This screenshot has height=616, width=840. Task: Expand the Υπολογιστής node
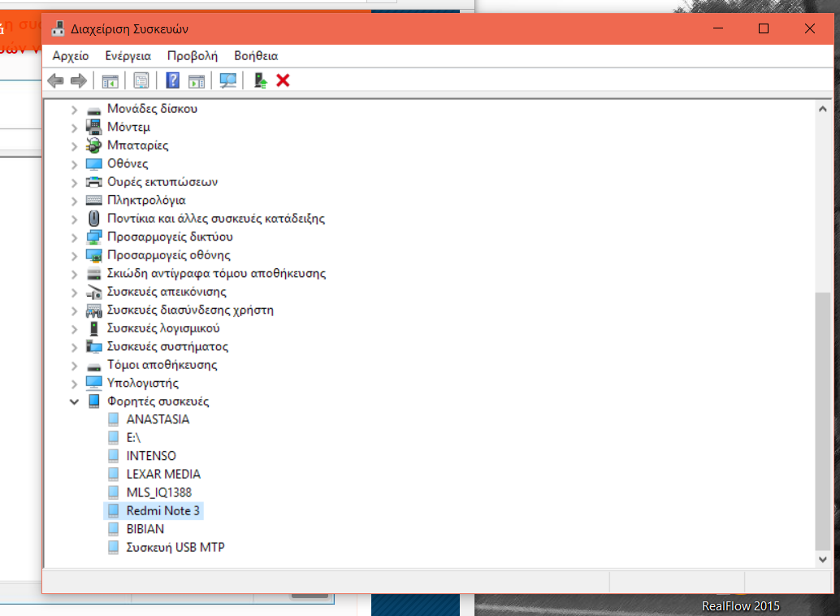(x=75, y=384)
